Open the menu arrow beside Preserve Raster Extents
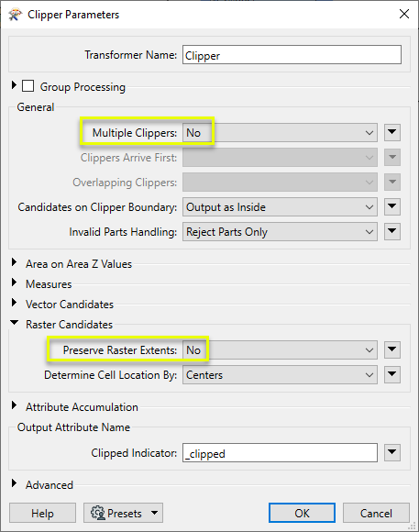 [x=392, y=349]
